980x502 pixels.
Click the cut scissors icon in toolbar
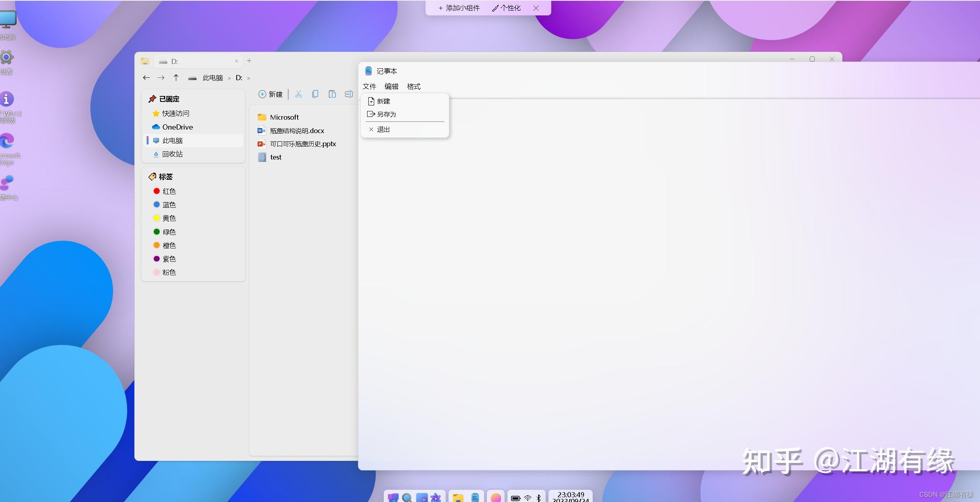(x=298, y=94)
